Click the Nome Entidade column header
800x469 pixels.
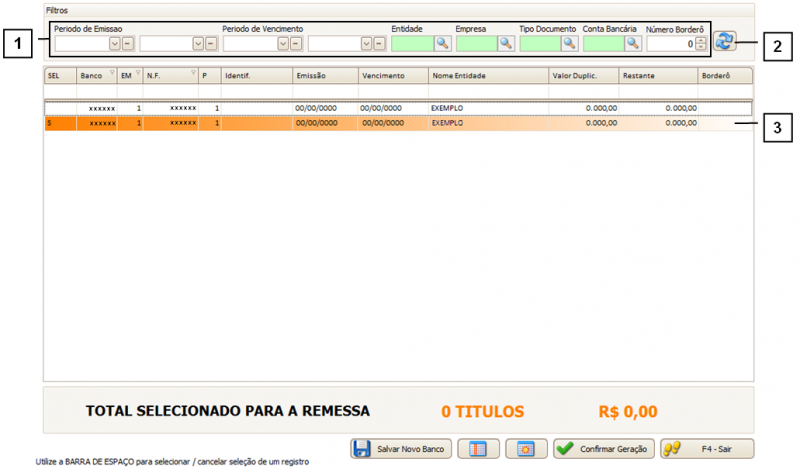[x=487, y=76]
